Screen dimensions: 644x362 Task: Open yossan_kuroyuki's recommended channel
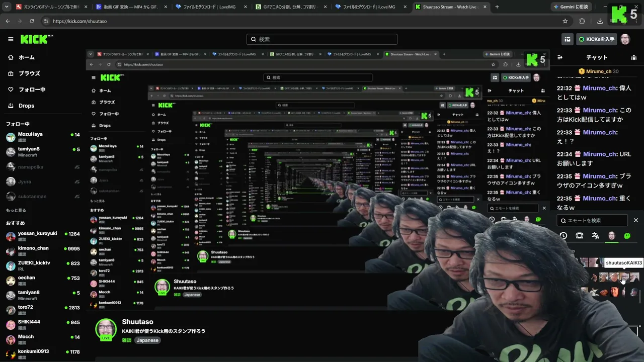point(43,236)
